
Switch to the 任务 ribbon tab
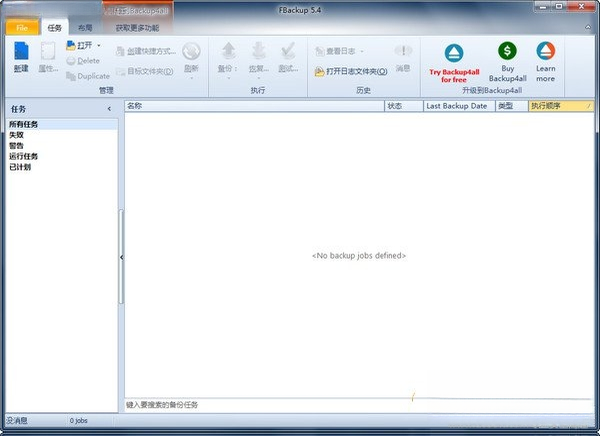54,28
